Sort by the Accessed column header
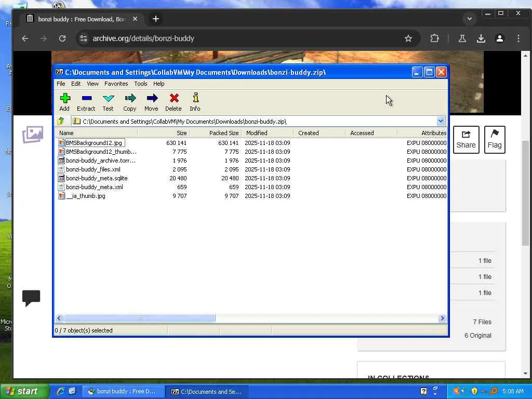Image resolution: width=532 pixels, height=399 pixels. pyautogui.click(x=371, y=133)
